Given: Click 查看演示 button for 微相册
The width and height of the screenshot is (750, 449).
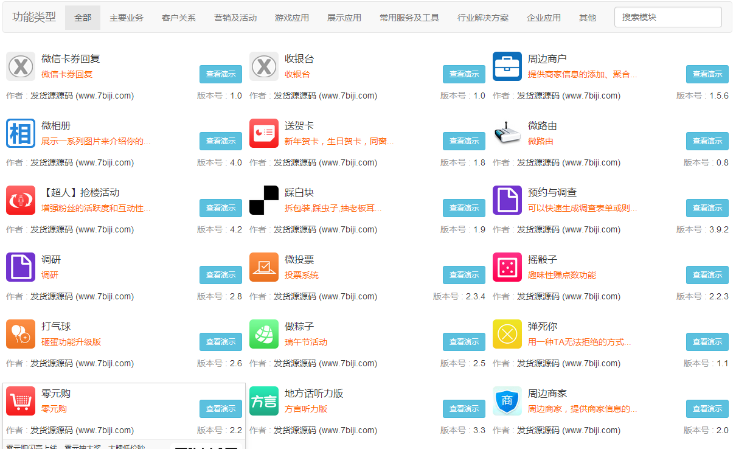Looking at the screenshot, I should point(221,141).
